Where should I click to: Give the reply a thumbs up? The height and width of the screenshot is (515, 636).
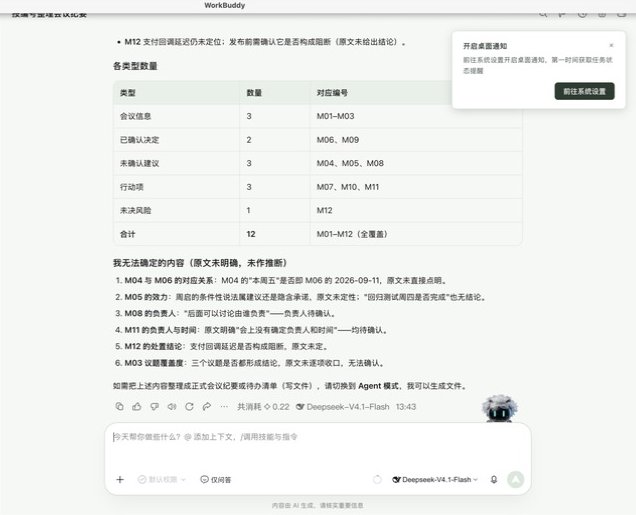(137, 406)
